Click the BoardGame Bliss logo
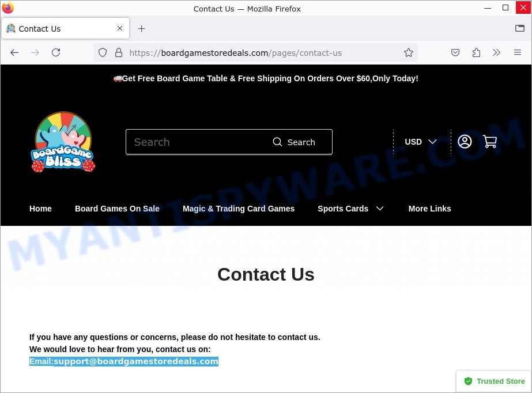532x393 pixels. [x=63, y=142]
